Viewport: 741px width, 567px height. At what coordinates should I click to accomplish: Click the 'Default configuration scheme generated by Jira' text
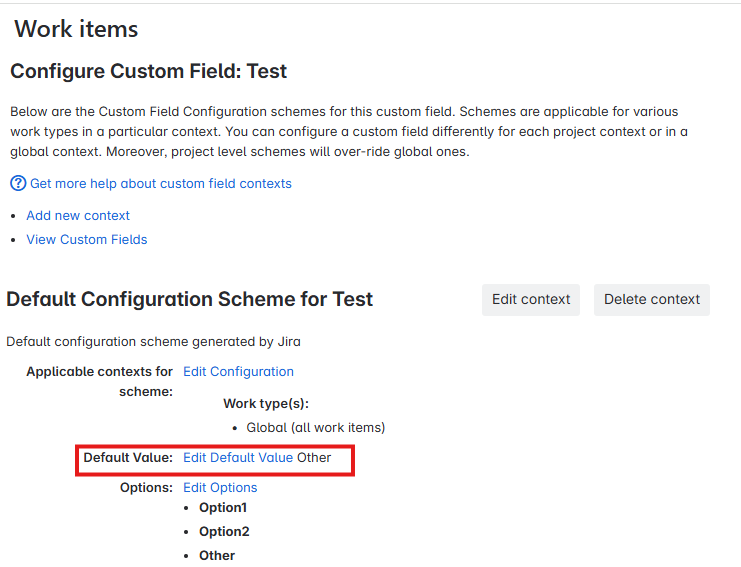154,342
